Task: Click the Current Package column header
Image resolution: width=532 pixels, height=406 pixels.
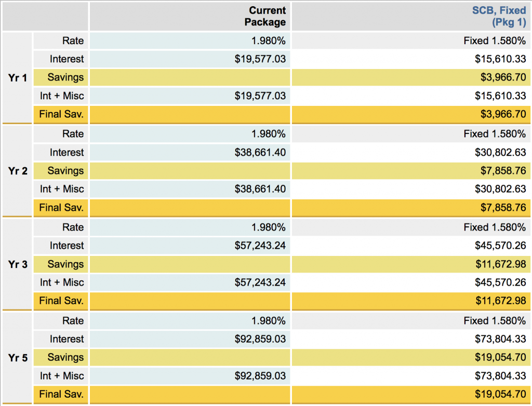Action: [x=267, y=16]
